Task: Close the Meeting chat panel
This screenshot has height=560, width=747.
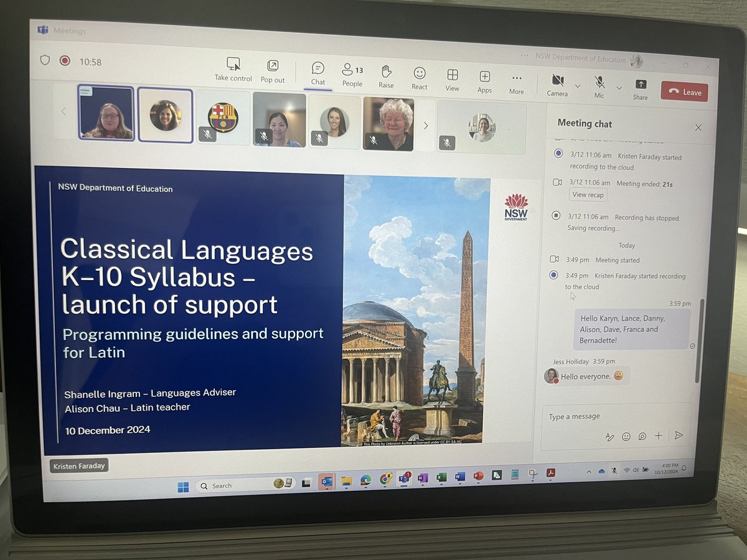Action: pos(698,128)
